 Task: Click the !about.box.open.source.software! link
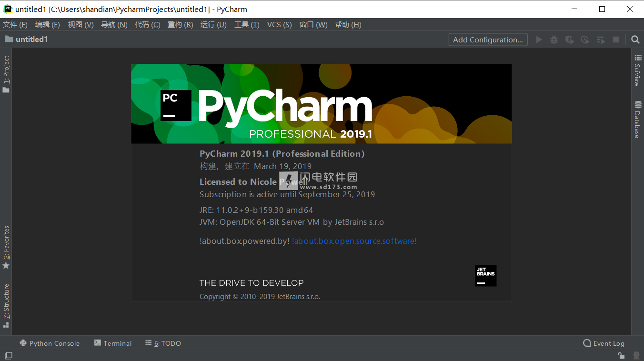(354, 241)
